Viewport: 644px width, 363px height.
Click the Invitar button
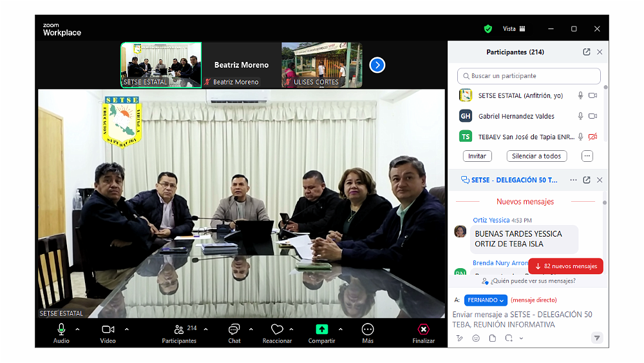tap(477, 156)
